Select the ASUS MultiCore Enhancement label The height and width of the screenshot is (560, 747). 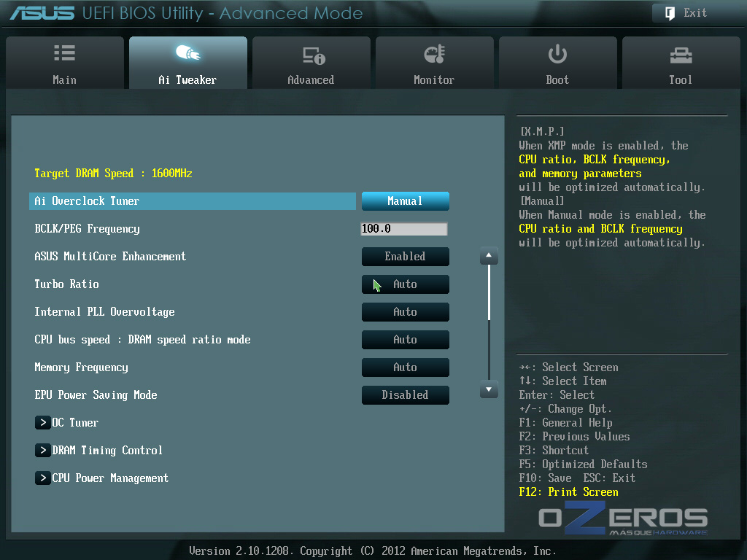coord(110,256)
